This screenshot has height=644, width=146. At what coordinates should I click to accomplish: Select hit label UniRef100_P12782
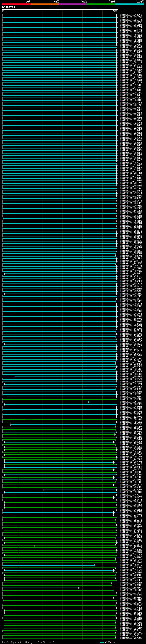coord(131,85)
